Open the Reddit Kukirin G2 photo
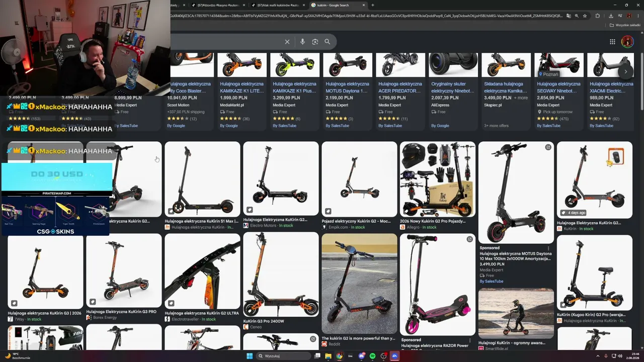The width and height of the screenshot is (644, 362). click(359, 284)
